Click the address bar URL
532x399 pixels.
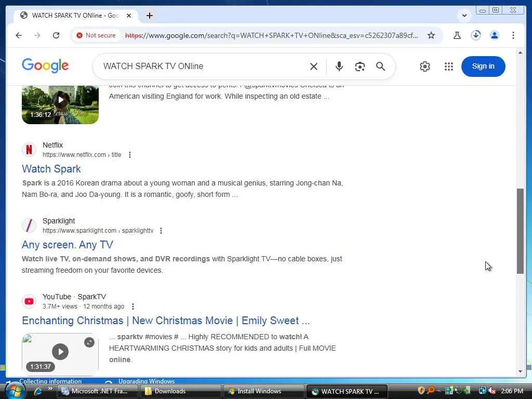click(271, 35)
